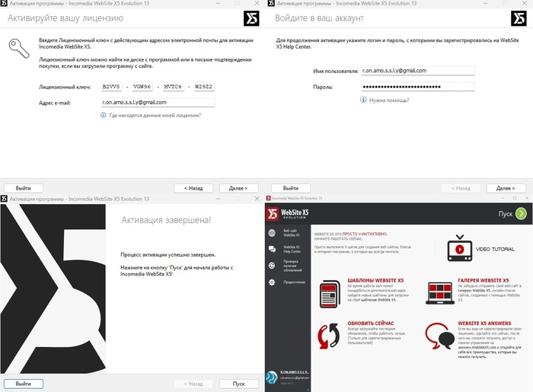Click the 'Процесс активации успешно завершен.' text
The image size is (533, 392).
click(168, 255)
